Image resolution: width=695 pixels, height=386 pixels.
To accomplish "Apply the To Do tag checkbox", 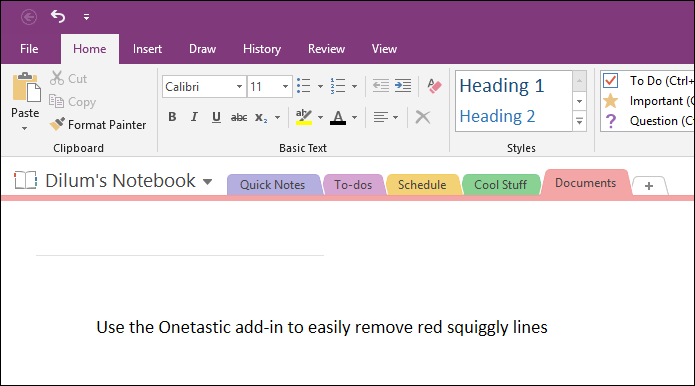I will tap(610, 81).
